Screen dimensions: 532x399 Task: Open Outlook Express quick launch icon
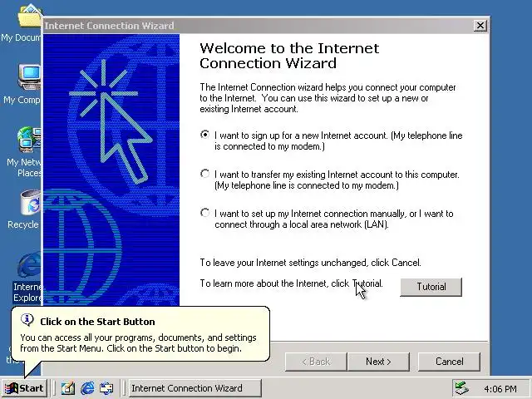[106, 388]
